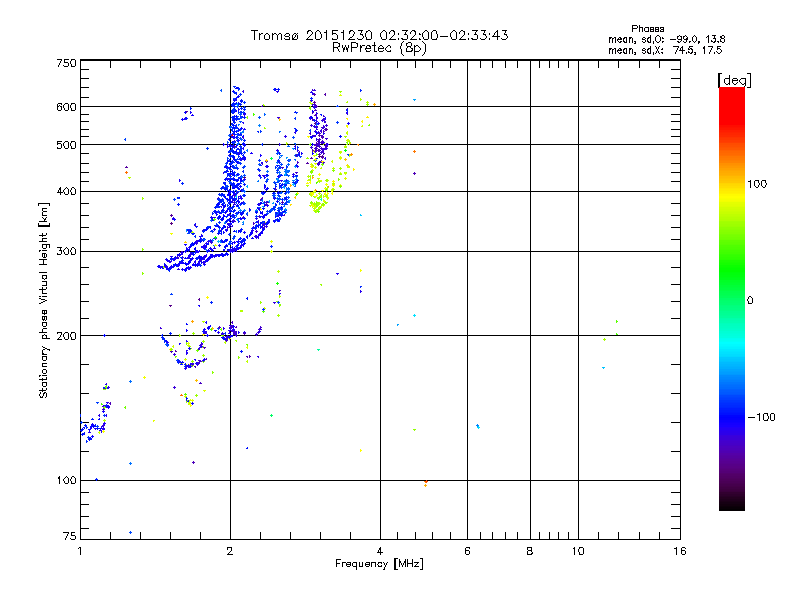This screenshot has width=800, height=600.
Task: Click colorbar tick label '100'
Action: tap(757, 184)
